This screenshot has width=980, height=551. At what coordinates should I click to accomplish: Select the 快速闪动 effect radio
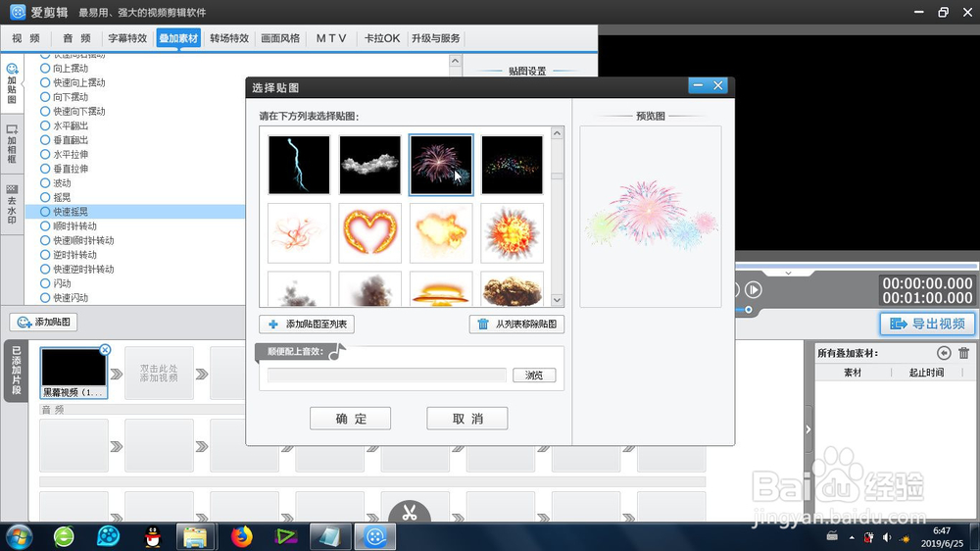(x=45, y=298)
